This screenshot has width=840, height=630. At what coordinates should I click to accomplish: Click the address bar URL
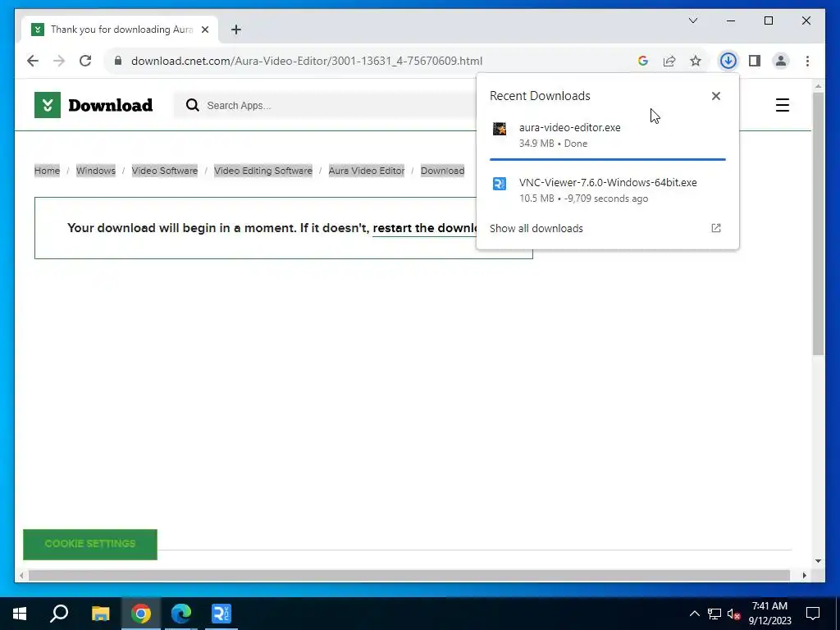[x=307, y=61]
